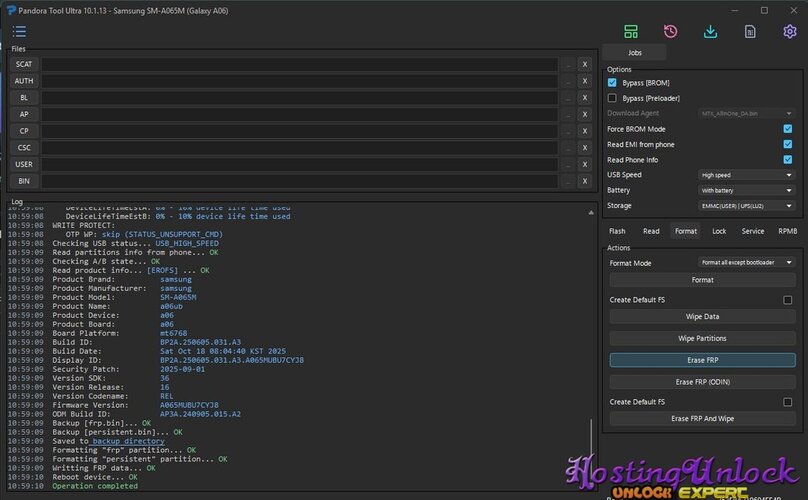Check Create Default FS above Erase FRP And Wipe
808x500 pixels.
click(787, 402)
